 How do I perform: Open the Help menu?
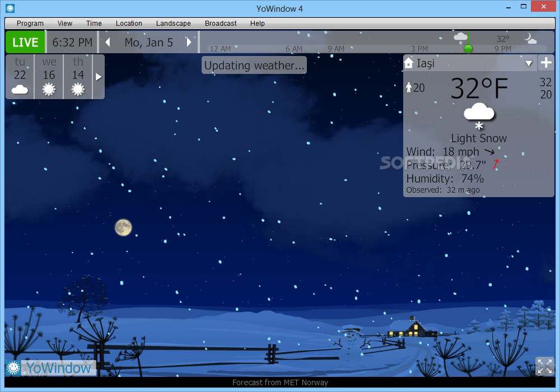tap(257, 23)
